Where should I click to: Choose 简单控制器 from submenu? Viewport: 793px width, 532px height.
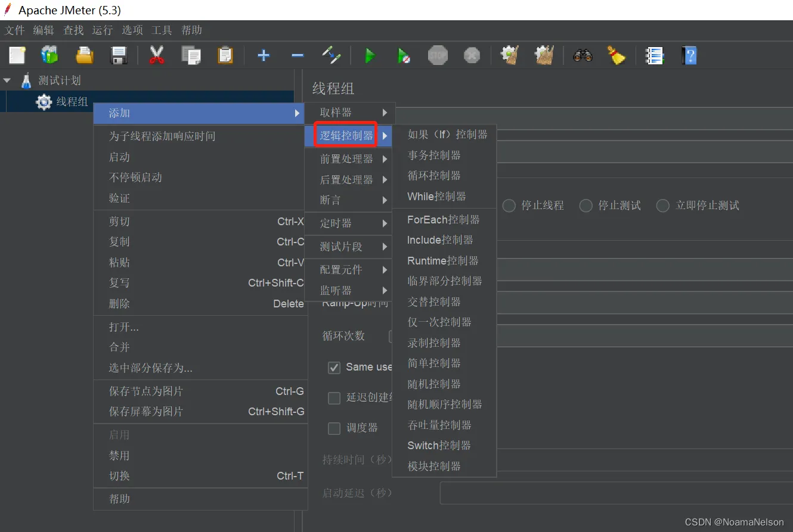tap(444, 363)
